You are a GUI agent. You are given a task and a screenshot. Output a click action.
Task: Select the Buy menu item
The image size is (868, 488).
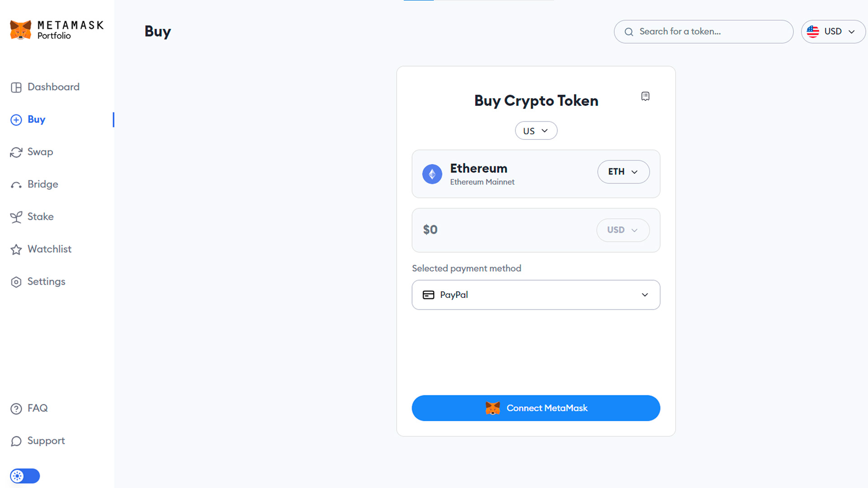tap(36, 119)
